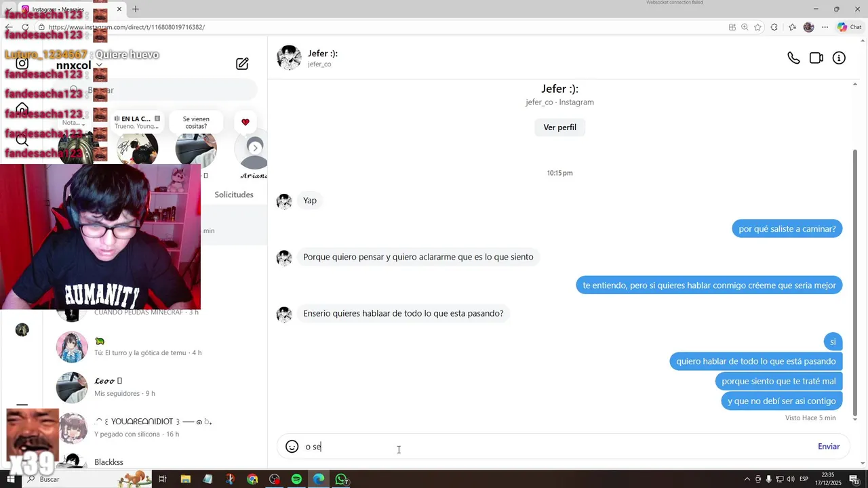Open the Leoo conversation

[155, 387]
